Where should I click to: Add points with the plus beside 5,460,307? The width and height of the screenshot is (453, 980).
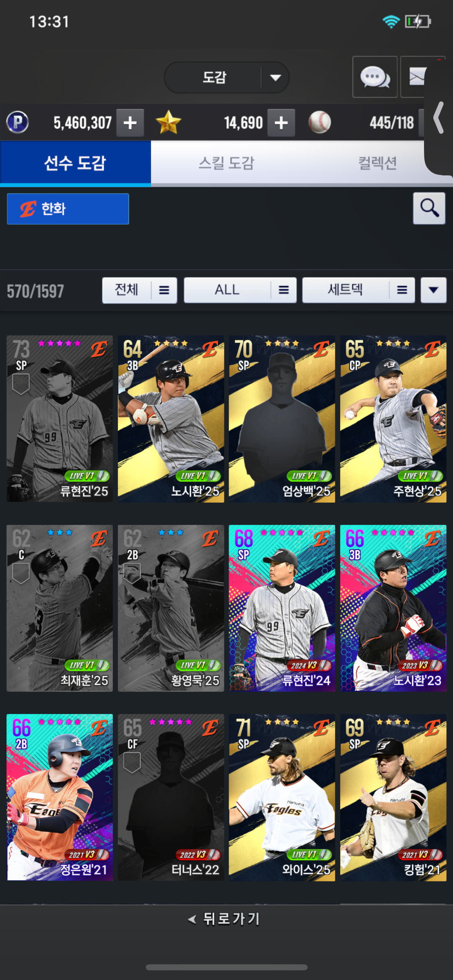click(x=130, y=123)
